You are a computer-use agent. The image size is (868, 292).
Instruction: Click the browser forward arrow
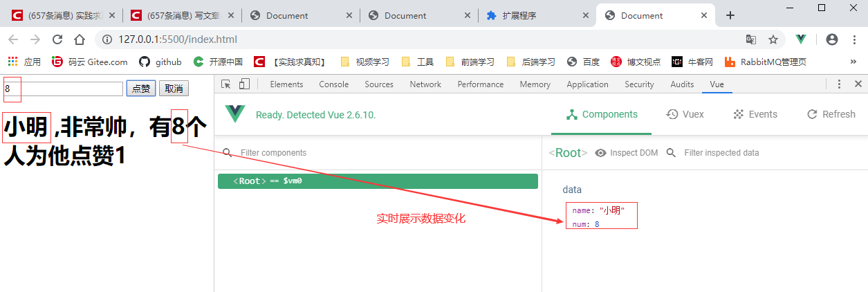[35, 39]
